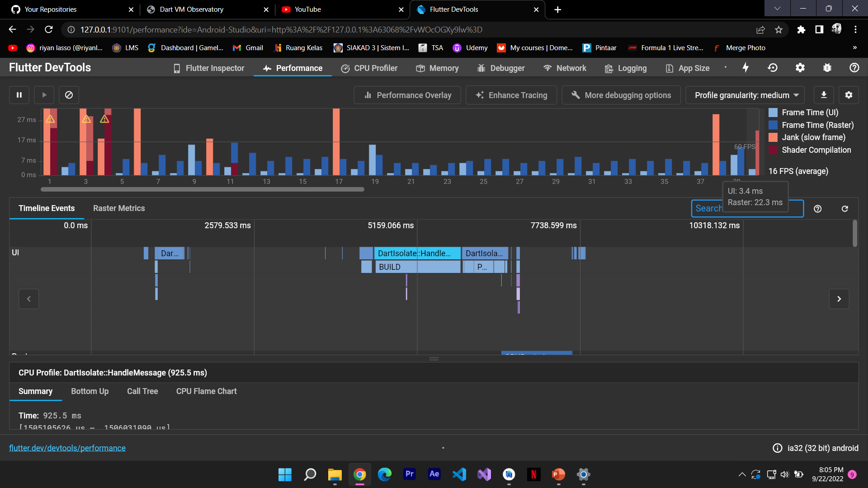Advance the timeline with right chevron
Screen dimensions: 868x488
(x=839, y=299)
